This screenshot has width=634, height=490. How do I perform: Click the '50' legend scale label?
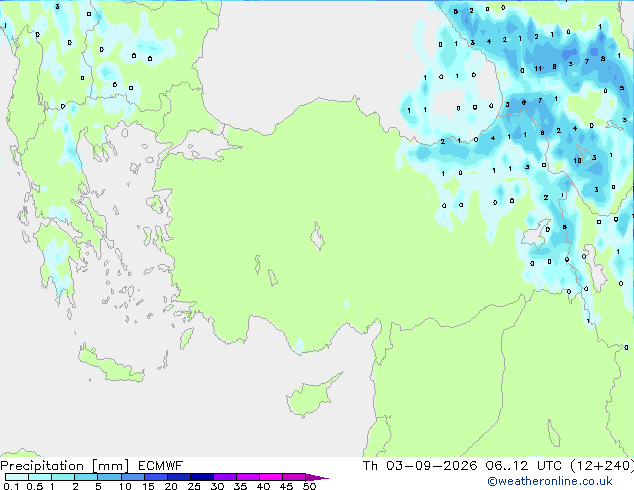click(309, 486)
